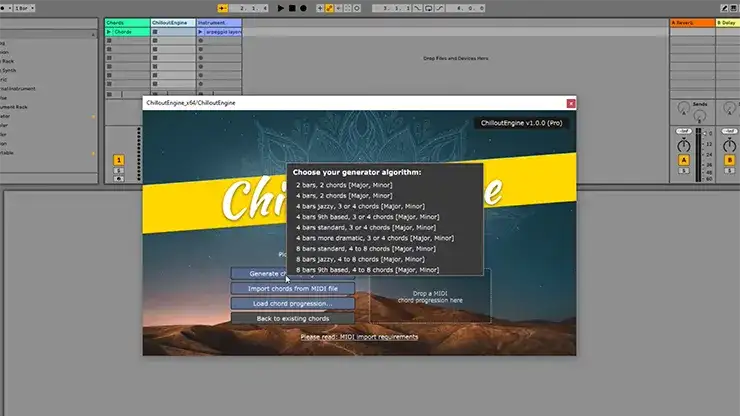Toggle the highlighted Automation Arm icon

click(x=329, y=8)
